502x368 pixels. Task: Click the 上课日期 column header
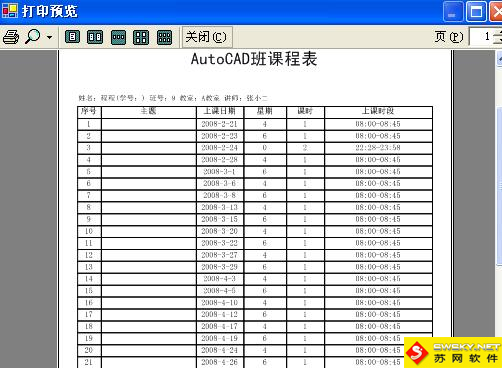pyautogui.click(x=220, y=111)
